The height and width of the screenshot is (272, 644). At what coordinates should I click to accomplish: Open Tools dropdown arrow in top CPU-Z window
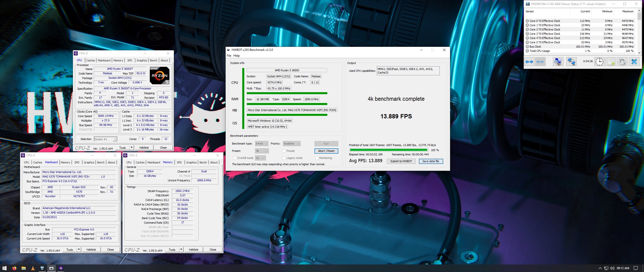point(132,148)
